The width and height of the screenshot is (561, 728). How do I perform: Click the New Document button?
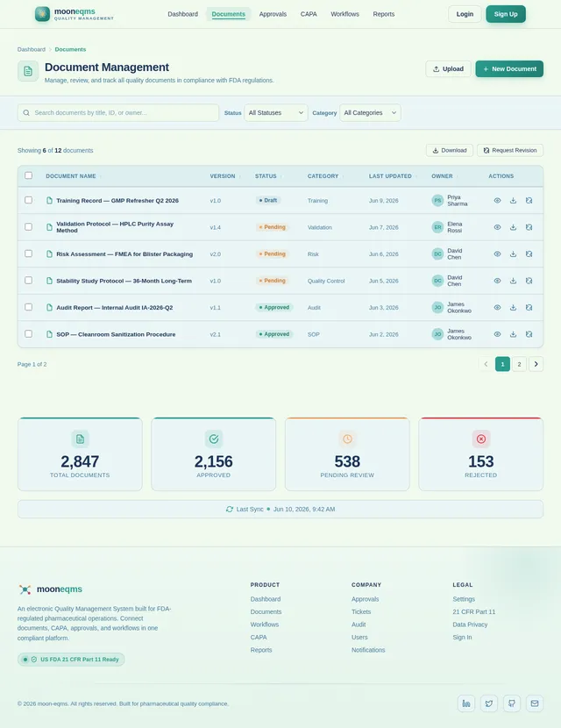(509, 68)
